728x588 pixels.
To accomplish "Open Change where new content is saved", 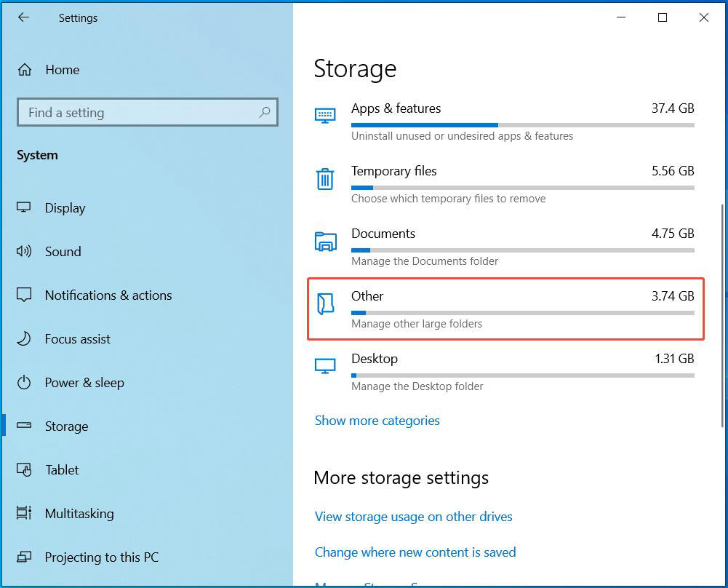I will click(415, 552).
